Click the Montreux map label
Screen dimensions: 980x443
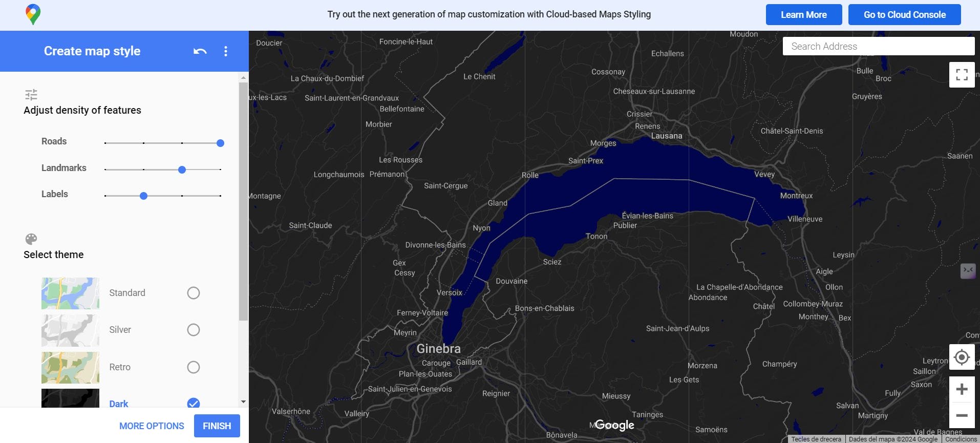pyautogui.click(x=796, y=196)
